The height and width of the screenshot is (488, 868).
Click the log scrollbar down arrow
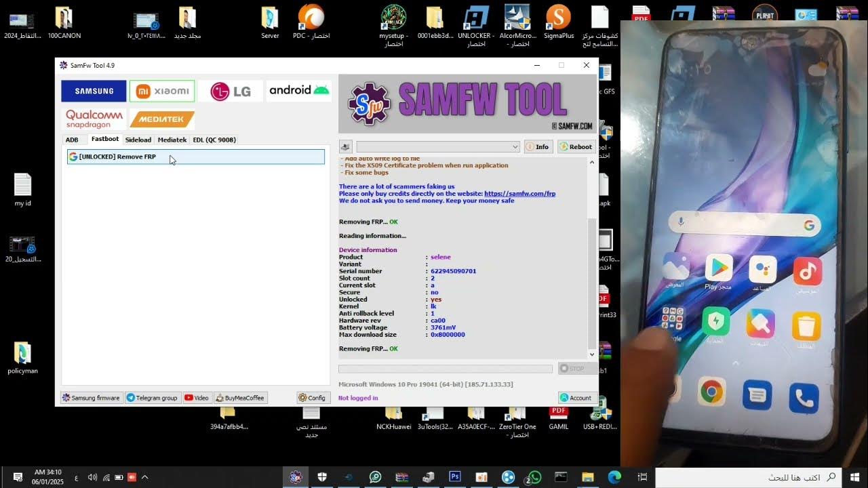tap(592, 354)
